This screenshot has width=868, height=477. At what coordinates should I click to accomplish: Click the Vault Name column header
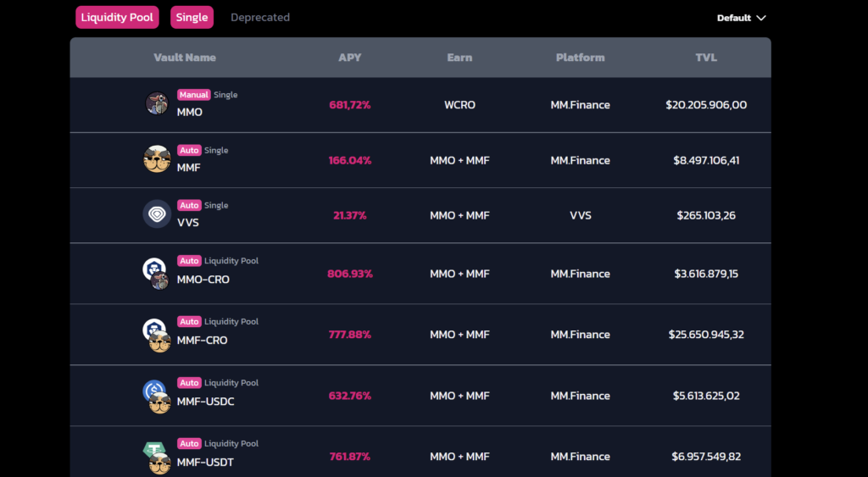coord(185,58)
